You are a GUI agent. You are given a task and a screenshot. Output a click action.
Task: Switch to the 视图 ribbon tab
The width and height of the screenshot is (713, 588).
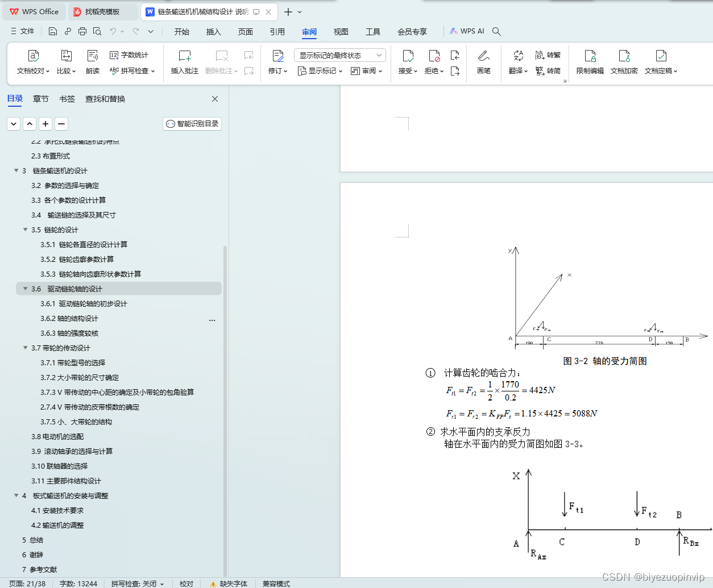(x=341, y=32)
